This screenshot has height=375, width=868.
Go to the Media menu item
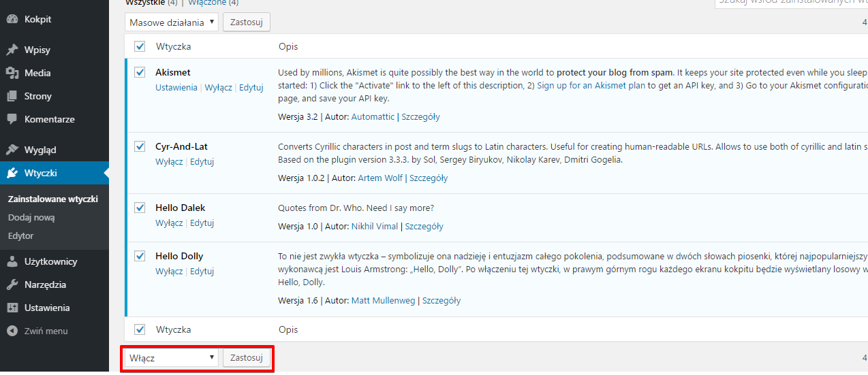point(55,74)
